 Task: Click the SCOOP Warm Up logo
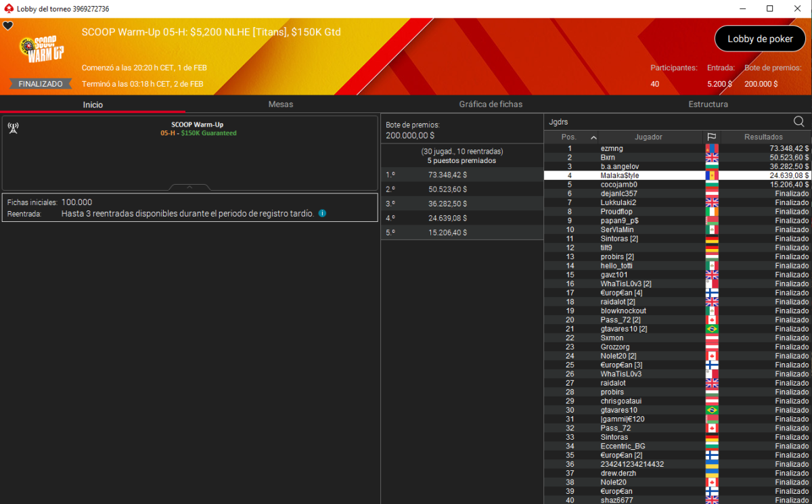42,50
